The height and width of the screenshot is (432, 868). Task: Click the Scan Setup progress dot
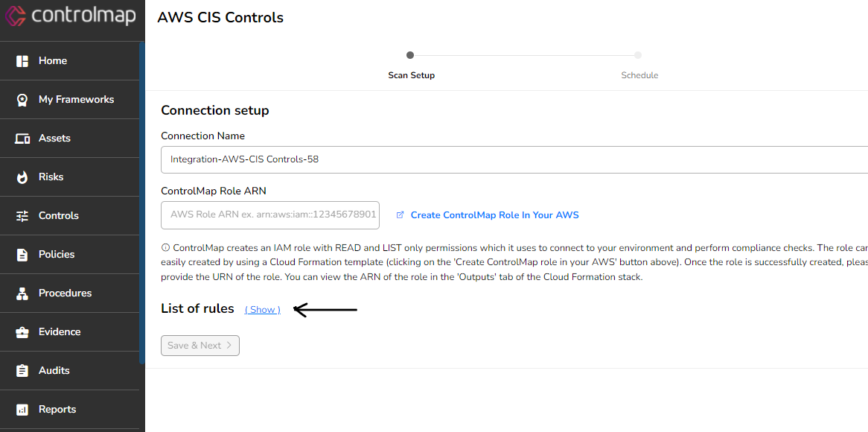[x=409, y=54]
